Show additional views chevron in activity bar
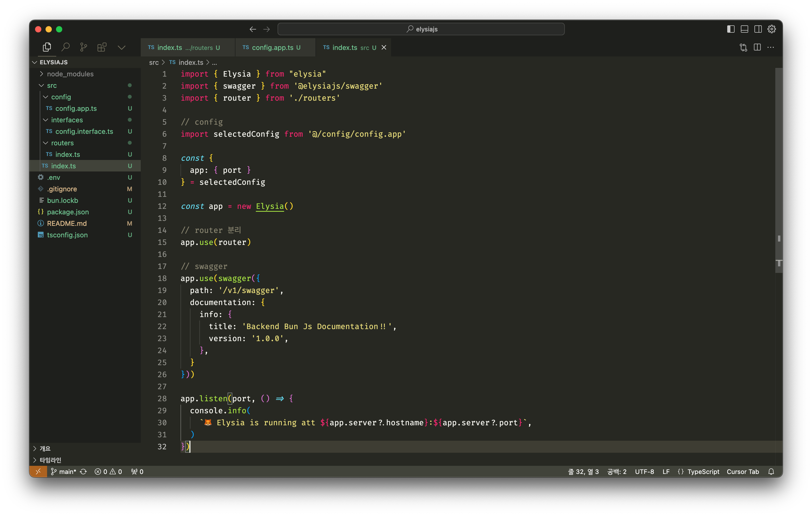Viewport: 812px width, 516px height. pyautogui.click(x=121, y=47)
